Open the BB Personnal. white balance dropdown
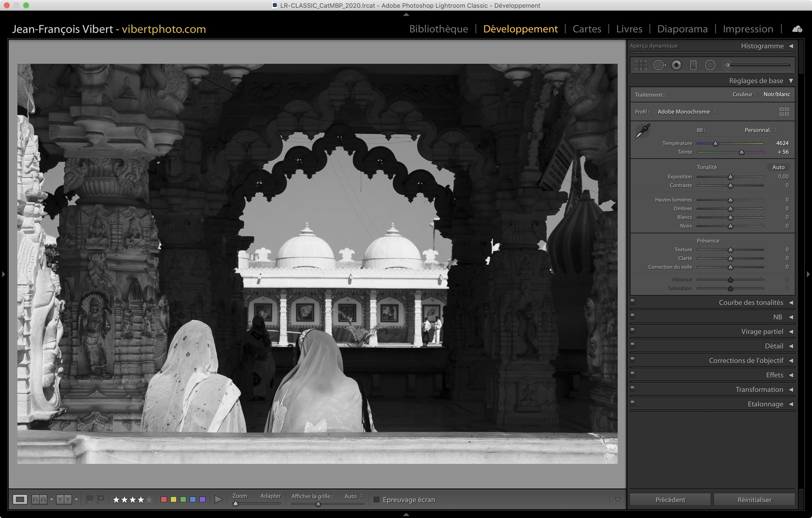This screenshot has width=812, height=518. (x=761, y=130)
